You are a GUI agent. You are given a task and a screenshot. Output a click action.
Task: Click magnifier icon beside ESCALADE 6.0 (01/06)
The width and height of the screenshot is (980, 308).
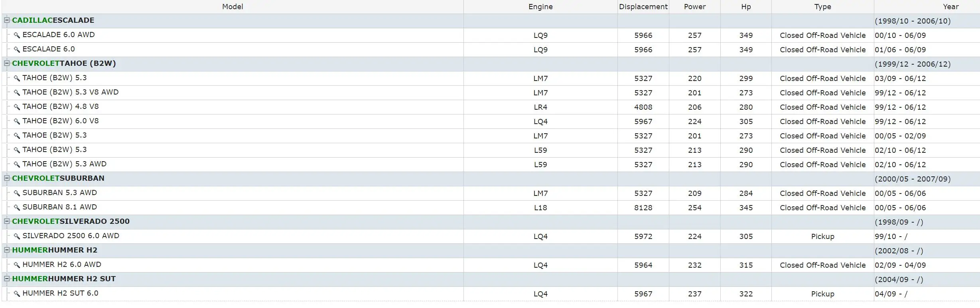tap(17, 49)
